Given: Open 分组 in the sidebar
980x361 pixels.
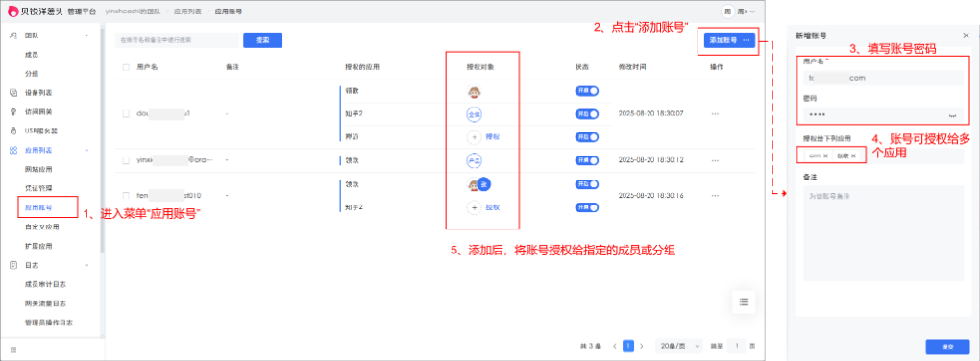Looking at the screenshot, I should coord(32,74).
